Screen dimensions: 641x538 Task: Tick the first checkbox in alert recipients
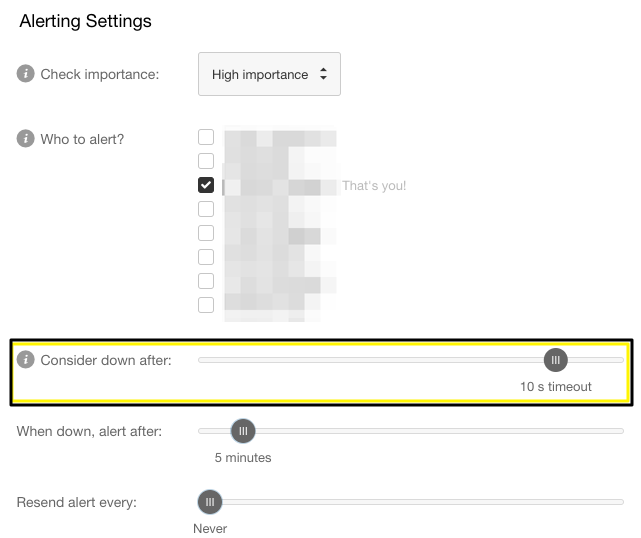coord(206,137)
